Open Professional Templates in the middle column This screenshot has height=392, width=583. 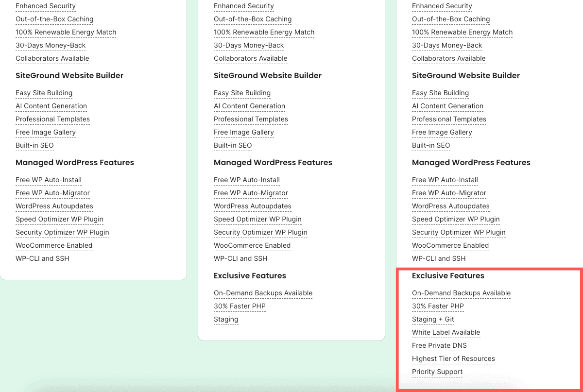(251, 119)
